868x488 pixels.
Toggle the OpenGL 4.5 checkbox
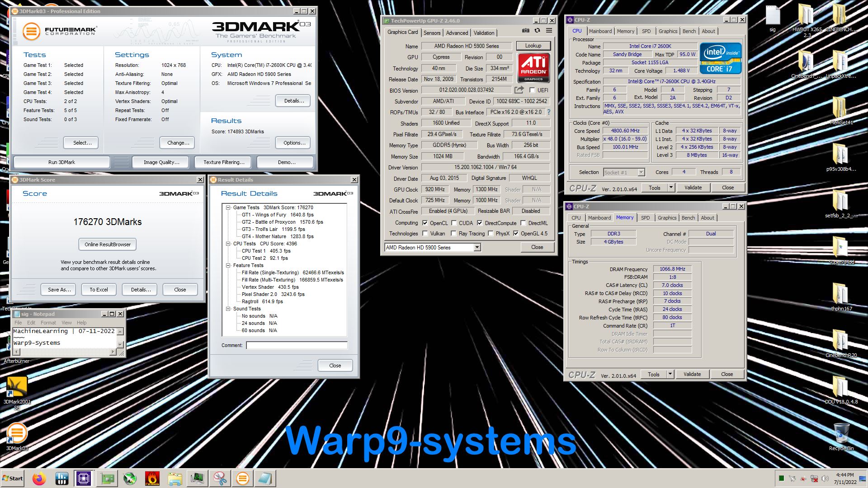coord(516,233)
